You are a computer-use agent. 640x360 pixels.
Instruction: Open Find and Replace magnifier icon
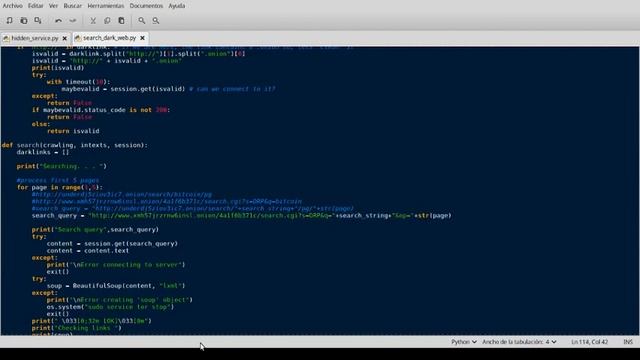coord(156,20)
